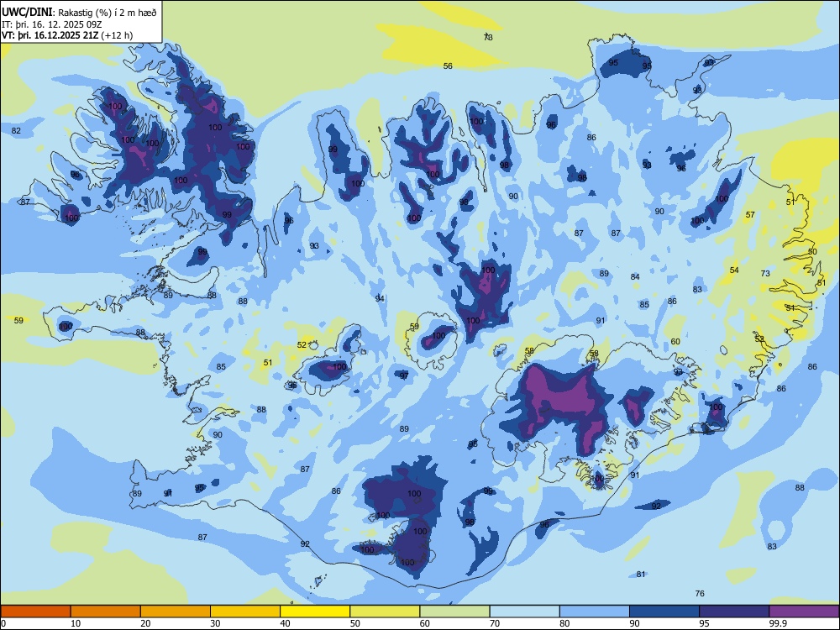This screenshot has width=840, height=630.
Task: Click the 'VT: þri. 16.12.2025 21Z' line
Action: (x=50, y=35)
